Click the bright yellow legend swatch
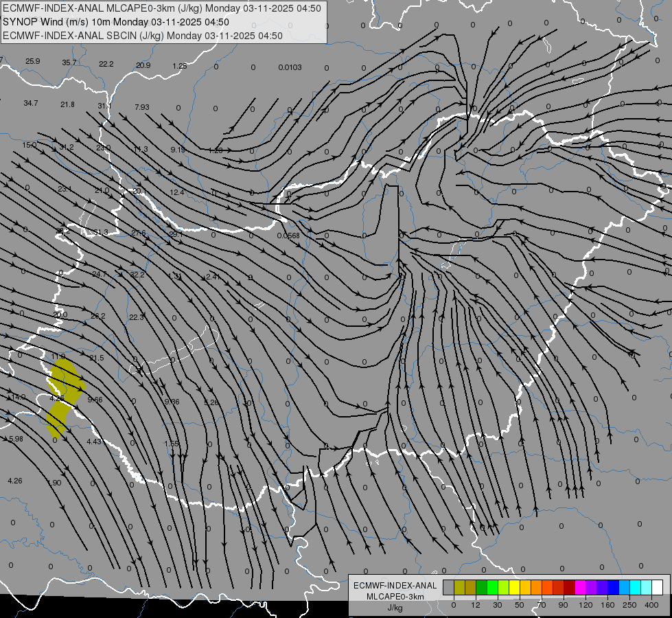Screen dimensions: 672x618 (514, 588)
